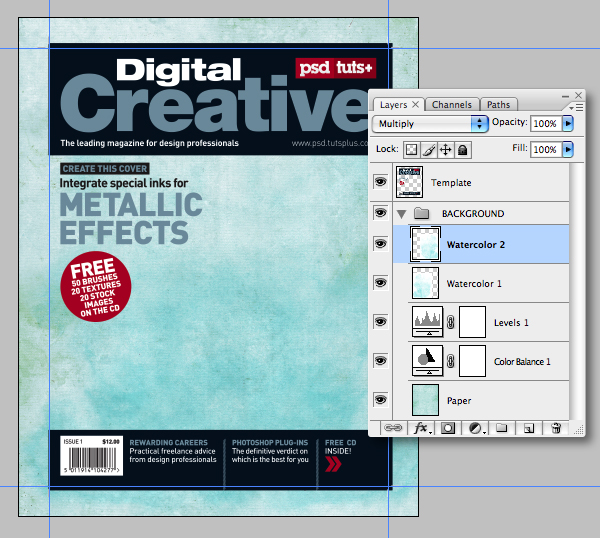
Task: Close the Layers tab with its X
Action: click(x=416, y=104)
